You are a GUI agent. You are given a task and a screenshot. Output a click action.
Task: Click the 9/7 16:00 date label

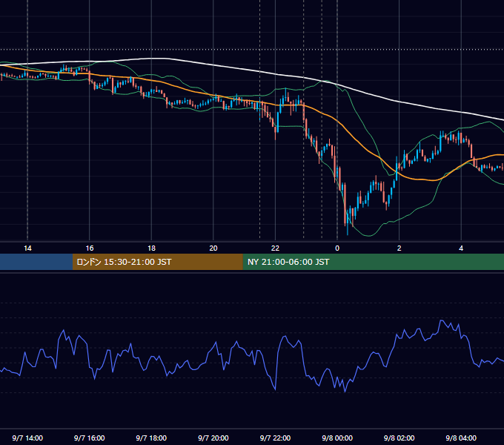(90, 438)
